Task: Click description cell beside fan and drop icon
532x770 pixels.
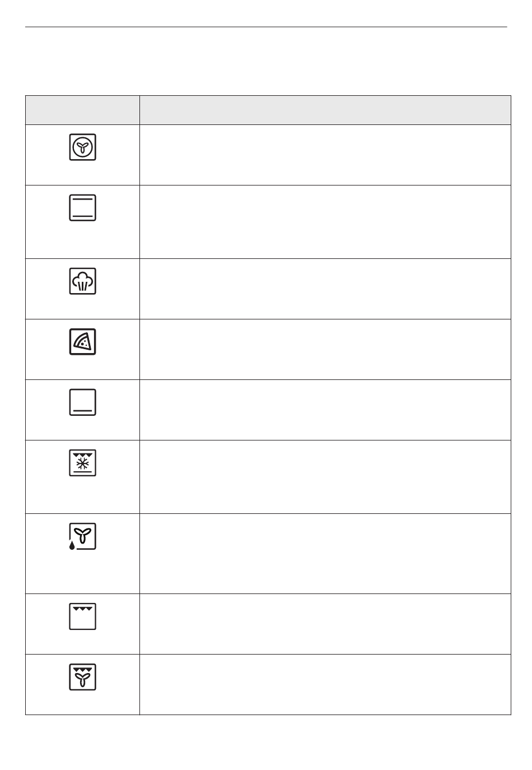Action: pos(325,554)
